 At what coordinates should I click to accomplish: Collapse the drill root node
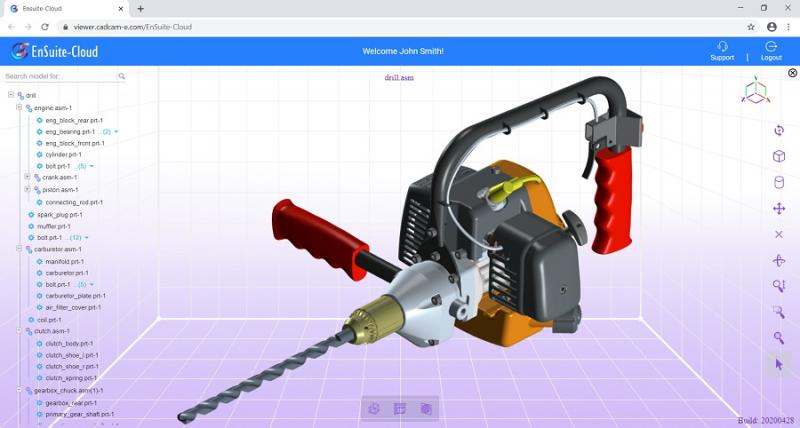coord(11,95)
